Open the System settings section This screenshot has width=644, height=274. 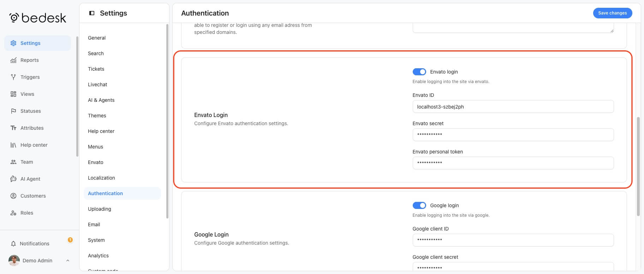122,240
